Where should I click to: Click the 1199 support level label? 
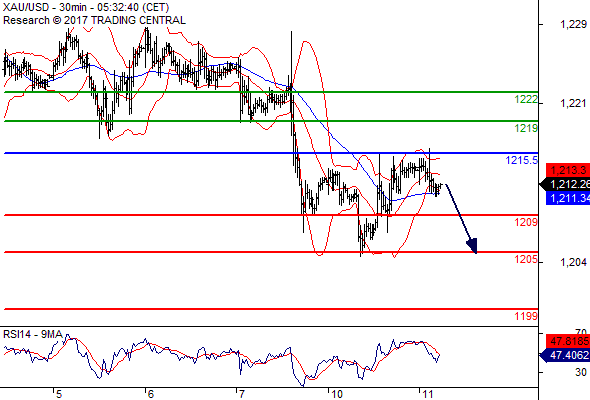pyautogui.click(x=526, y=316)
